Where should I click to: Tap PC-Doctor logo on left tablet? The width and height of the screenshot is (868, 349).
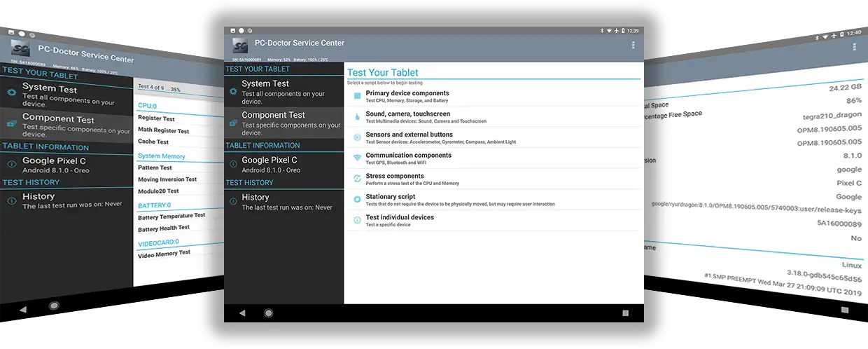[x=21, y=50]
